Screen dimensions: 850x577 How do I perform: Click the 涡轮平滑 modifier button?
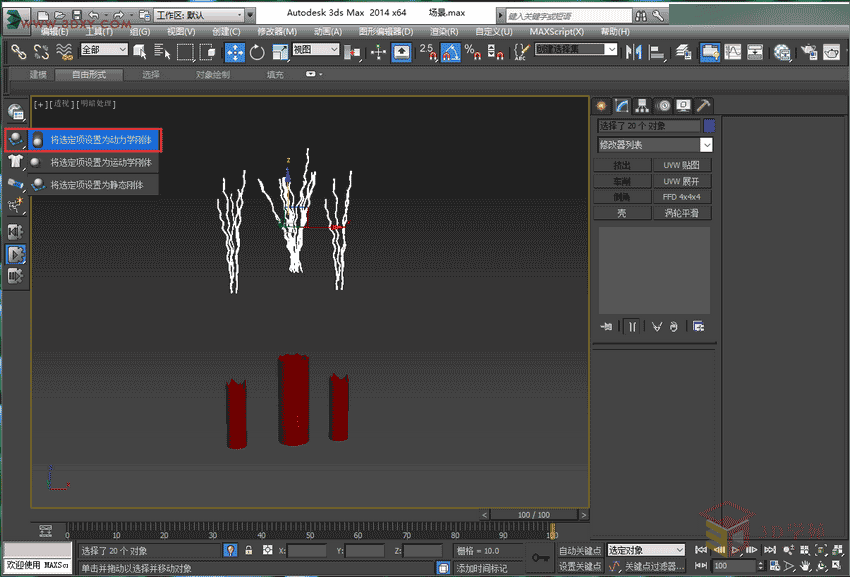click(x=682, y=213)
